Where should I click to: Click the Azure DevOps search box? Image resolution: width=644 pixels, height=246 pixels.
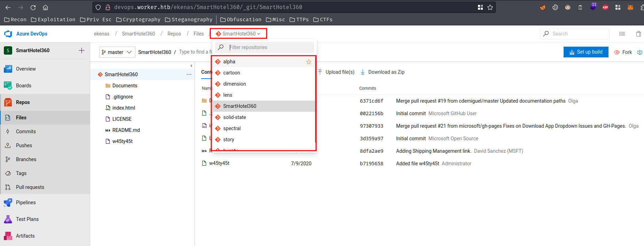click(x=575, y=34)
